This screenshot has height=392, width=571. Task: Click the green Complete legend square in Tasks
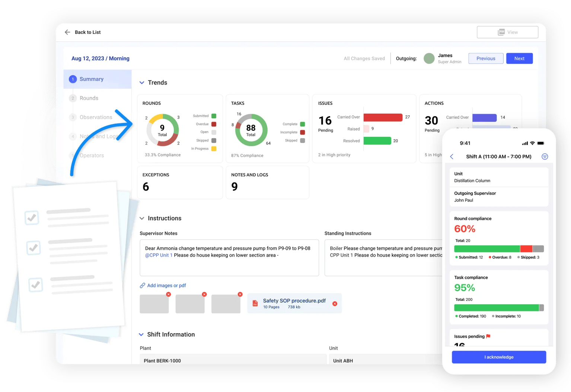[x=303, y=124]
